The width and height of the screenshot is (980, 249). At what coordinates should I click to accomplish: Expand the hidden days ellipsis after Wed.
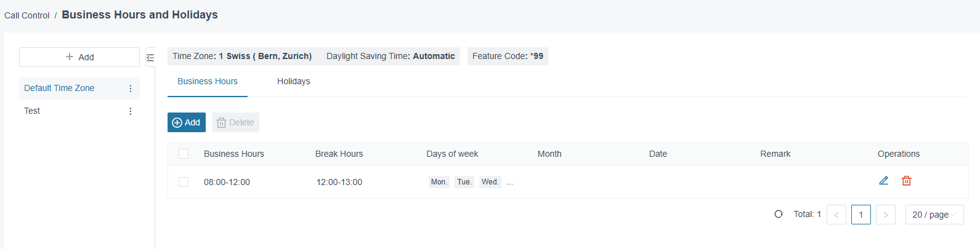[x=509, y=182]
